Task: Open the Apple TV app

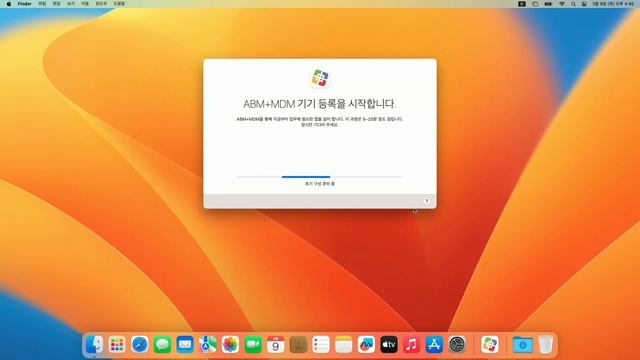Action: [x=389, y=345]
